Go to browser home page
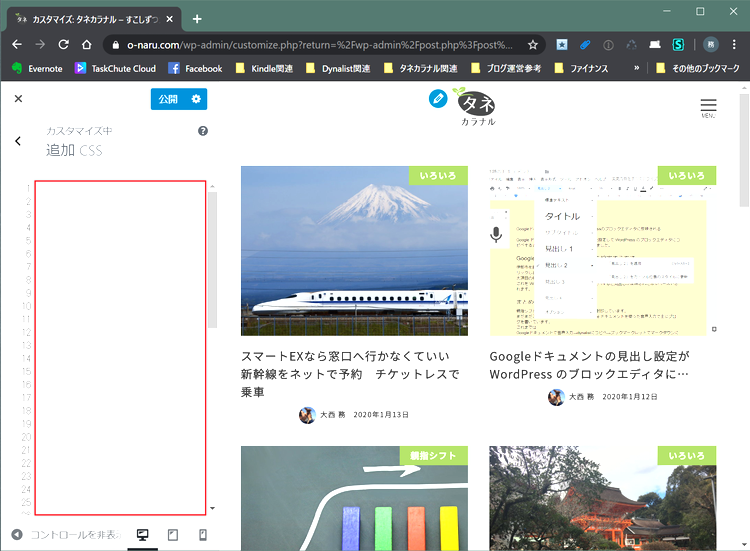 click(87, 45)
